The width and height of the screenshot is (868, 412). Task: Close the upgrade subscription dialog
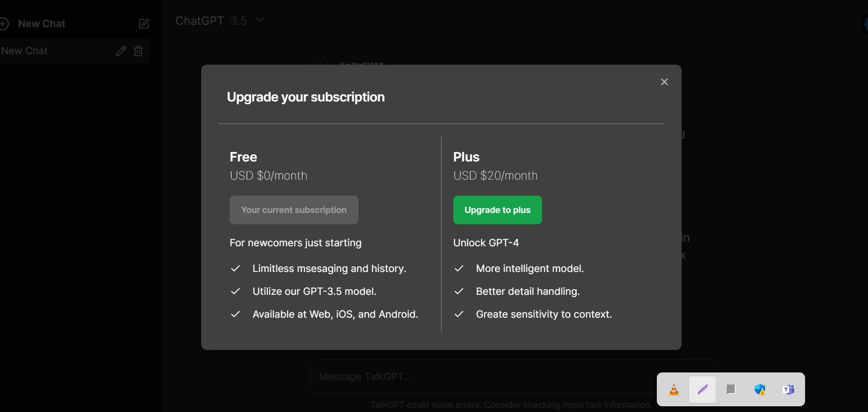coord(664,82)
